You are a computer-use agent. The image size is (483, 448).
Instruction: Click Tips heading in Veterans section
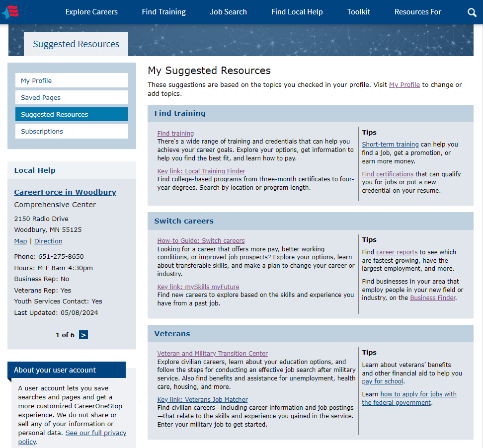click(369, 353)
